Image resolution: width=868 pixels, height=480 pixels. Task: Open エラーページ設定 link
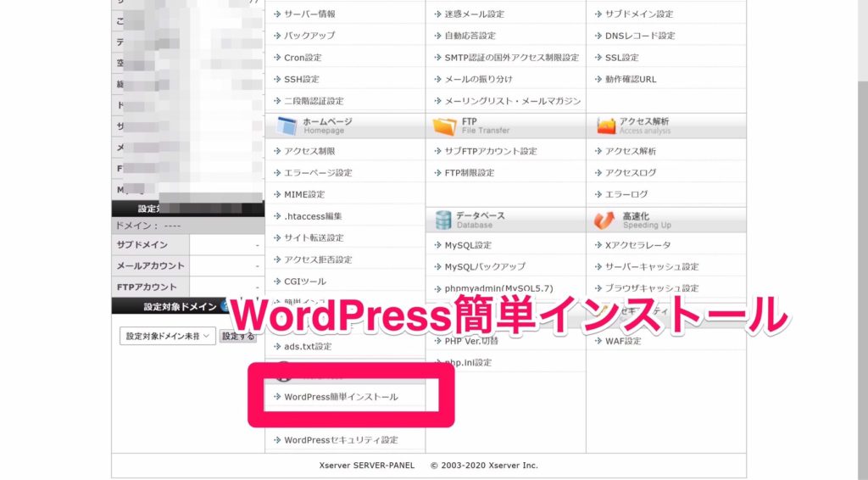[319, 173]
